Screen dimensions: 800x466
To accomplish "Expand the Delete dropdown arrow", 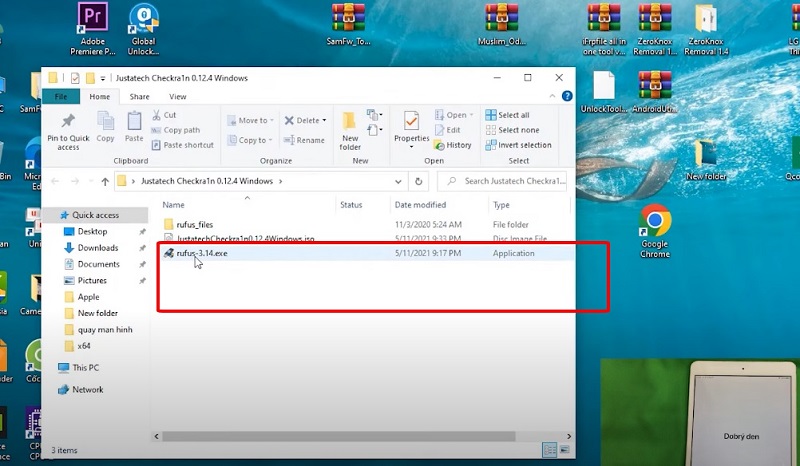I will [325, 121].
